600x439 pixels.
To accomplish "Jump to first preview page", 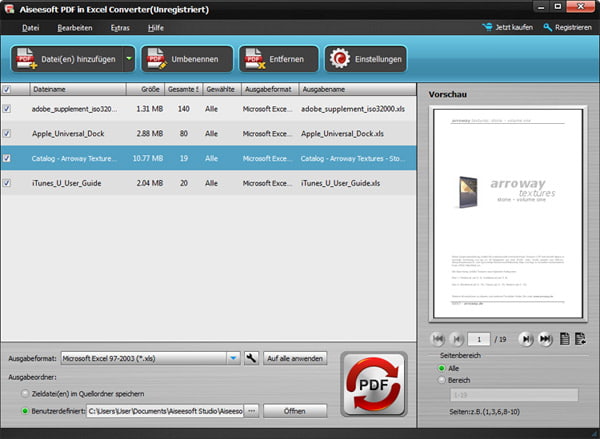I will pos(437,339).
